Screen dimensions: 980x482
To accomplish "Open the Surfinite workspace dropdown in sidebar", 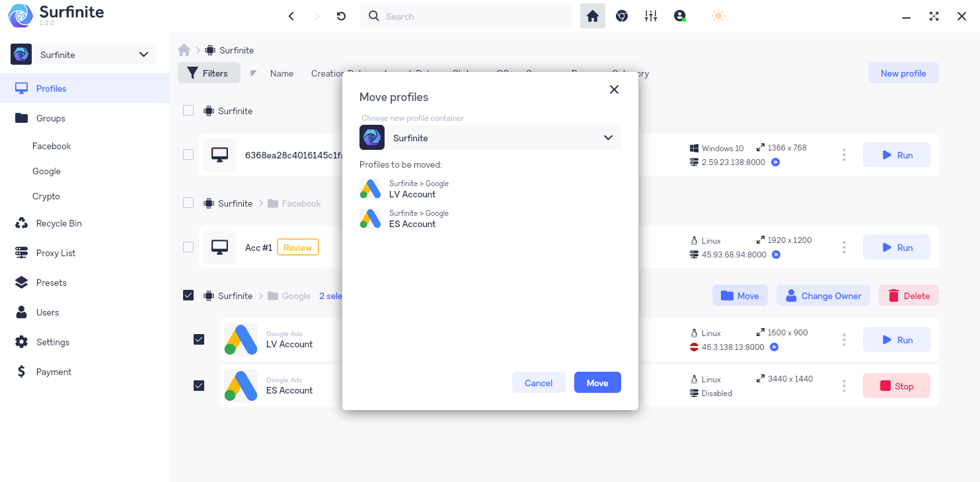I will [83, 55].
